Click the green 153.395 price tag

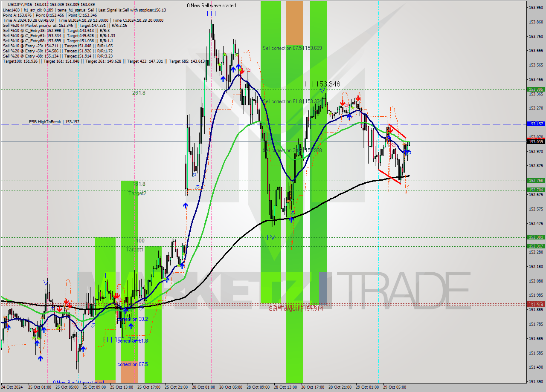point(536,89)
